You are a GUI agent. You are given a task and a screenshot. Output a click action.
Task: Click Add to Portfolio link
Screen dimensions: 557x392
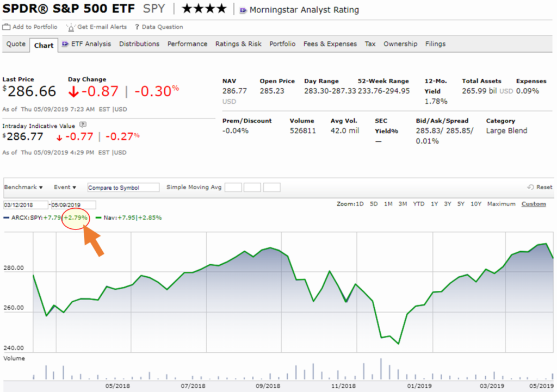(x=35, y=27)
